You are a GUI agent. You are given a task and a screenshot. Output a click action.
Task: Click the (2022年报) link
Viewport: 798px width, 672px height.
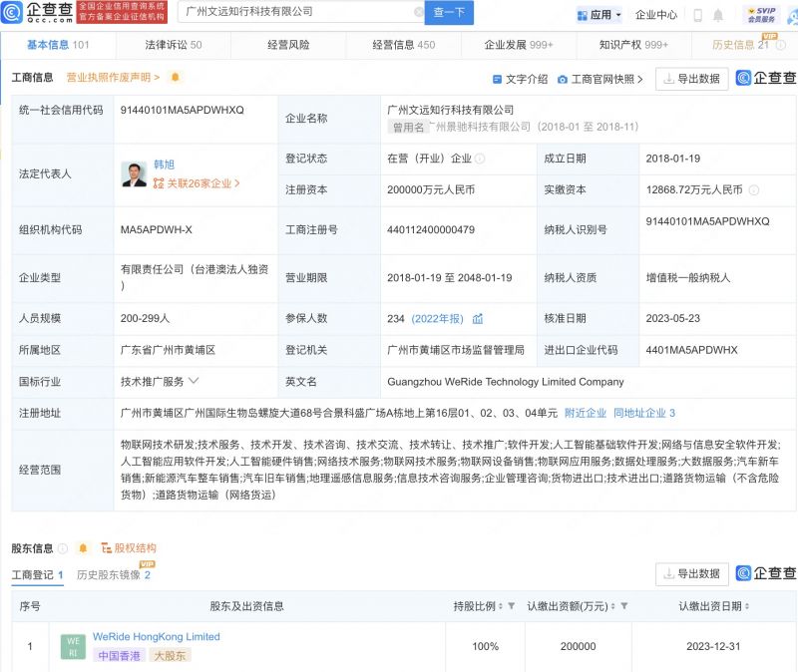pyautogui.click(x=437, y=319)
